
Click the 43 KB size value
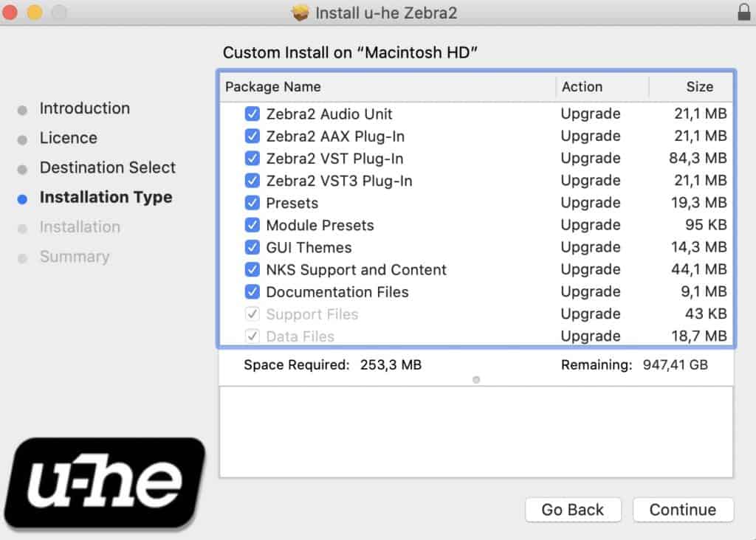coord(706,314)
